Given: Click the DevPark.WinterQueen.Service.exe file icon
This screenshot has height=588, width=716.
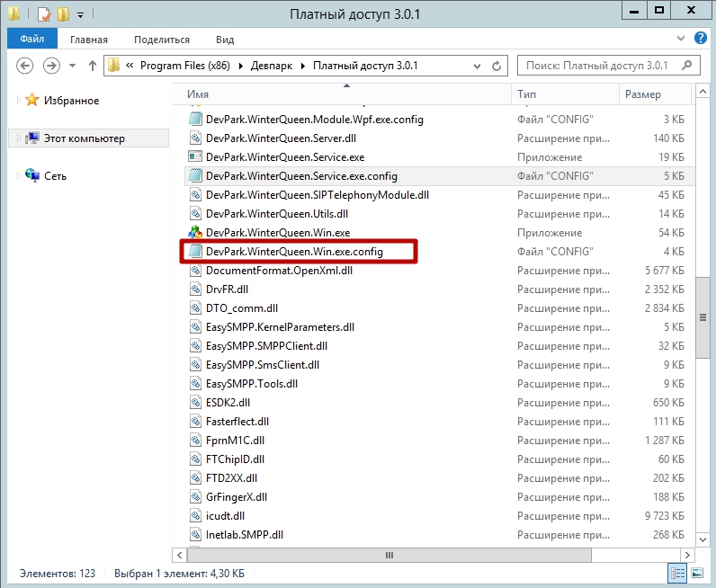Looking at the screenshot, I should coord(194,157).
